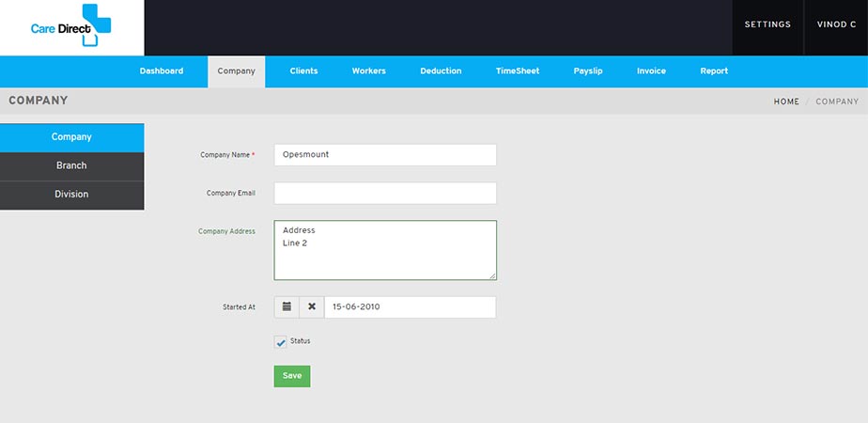868x423 pixels.
Task: Open the Invoice tab
Action: click(651, 71)
